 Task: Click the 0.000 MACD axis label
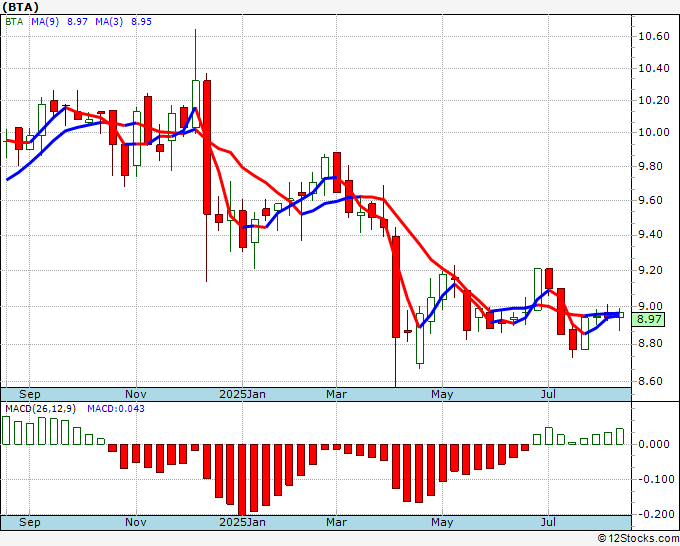654,445
